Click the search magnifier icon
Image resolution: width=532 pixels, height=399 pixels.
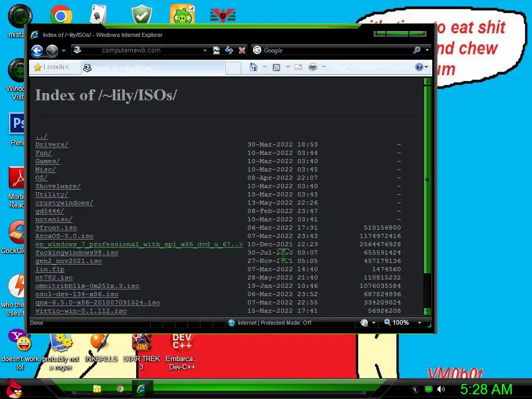(x=417, y=50)
